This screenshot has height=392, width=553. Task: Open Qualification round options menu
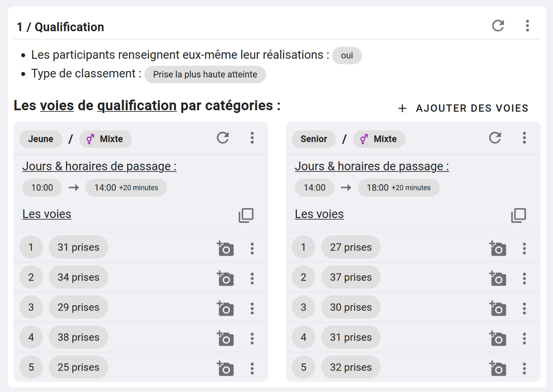click(x=527, y=26)
